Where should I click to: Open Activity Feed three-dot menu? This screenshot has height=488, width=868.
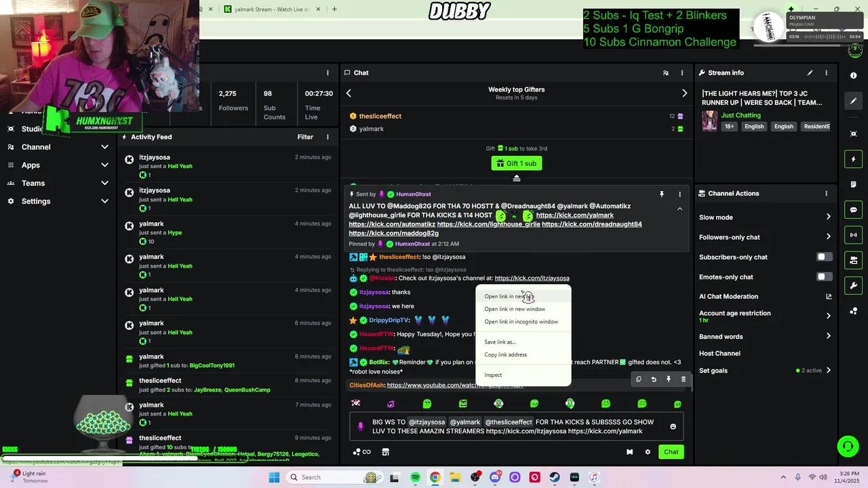pyautogui.click(x=328, y=137)
